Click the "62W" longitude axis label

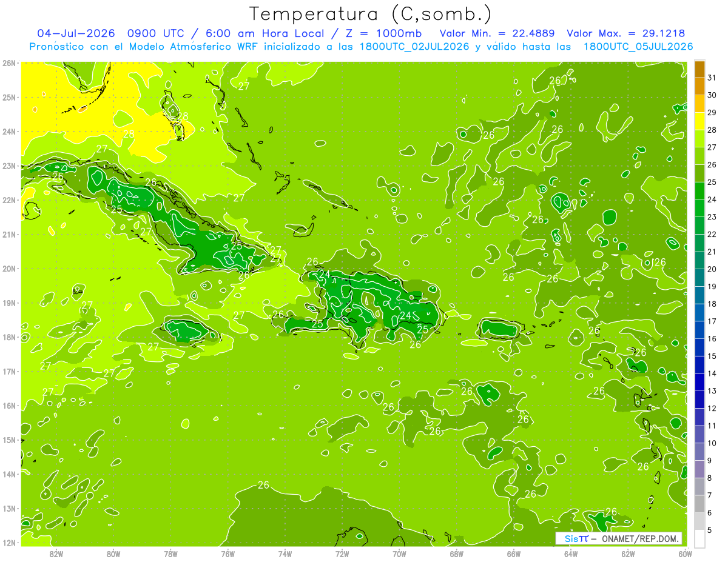coord(628,554)
